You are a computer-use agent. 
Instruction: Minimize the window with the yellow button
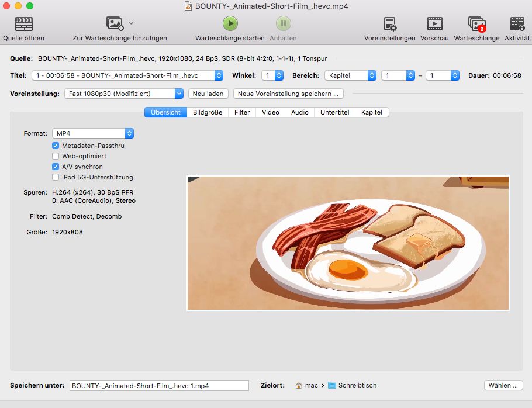pyautogui.click(x=18, y=6)
